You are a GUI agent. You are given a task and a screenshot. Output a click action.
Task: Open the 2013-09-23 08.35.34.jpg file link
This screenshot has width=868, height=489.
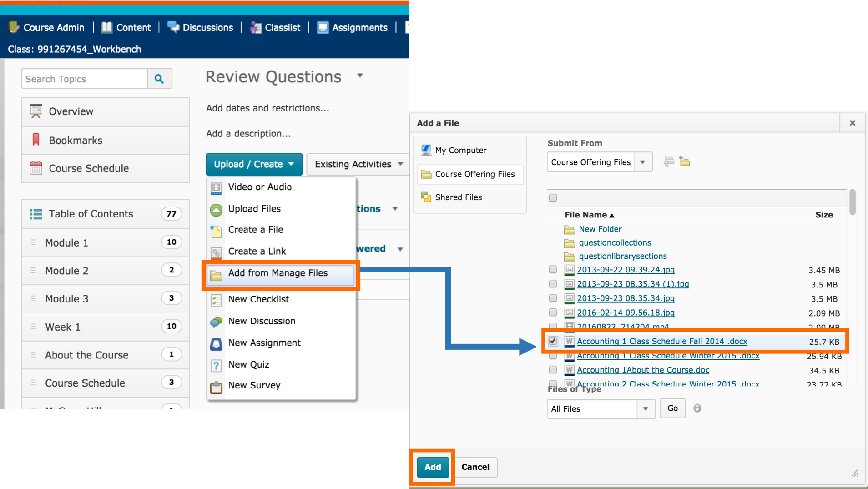point(626,298)
